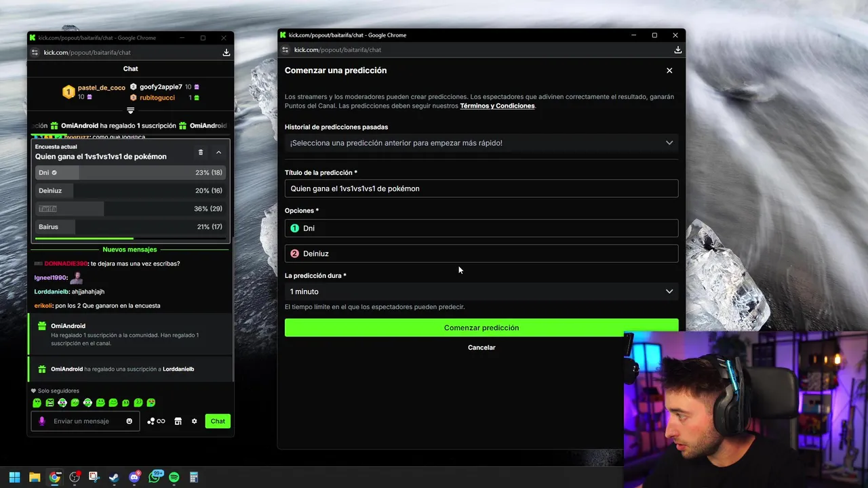This screenshot has width=868, height=488.
Task: Edit option 1 field containing Dni
Action: click(481, 228)
